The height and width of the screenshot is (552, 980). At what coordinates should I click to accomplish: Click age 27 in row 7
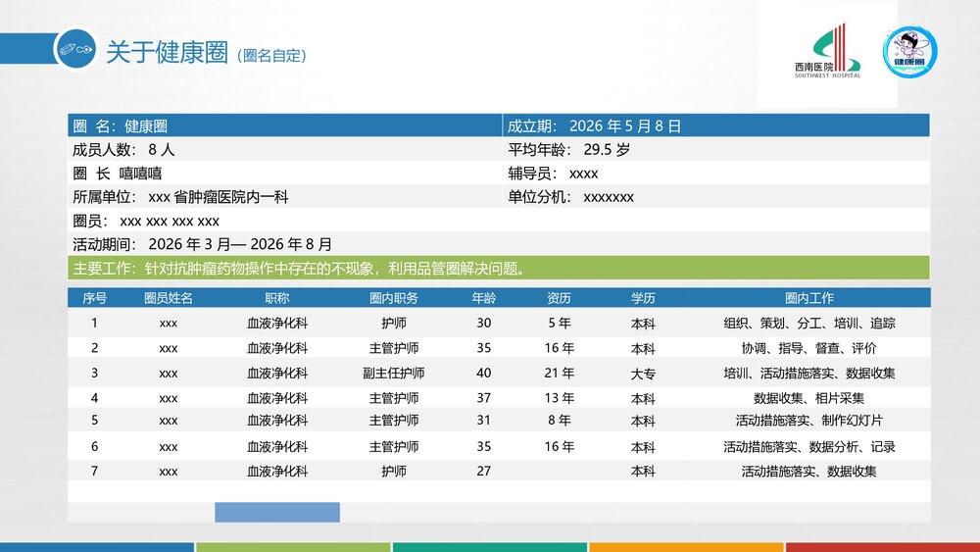point(484,471)
